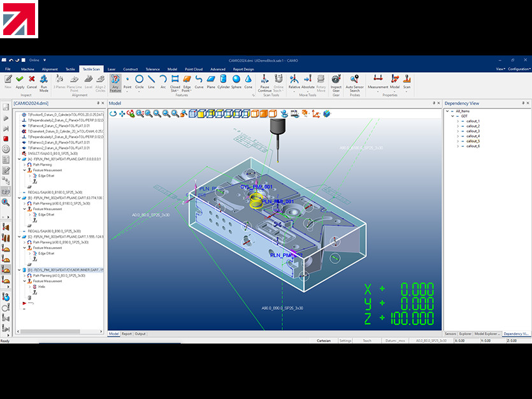Image resolution: width=532 pixels, height=399 pixels.
Task: Click the X: 0.00 status bar field
Action: coord(466,340)
